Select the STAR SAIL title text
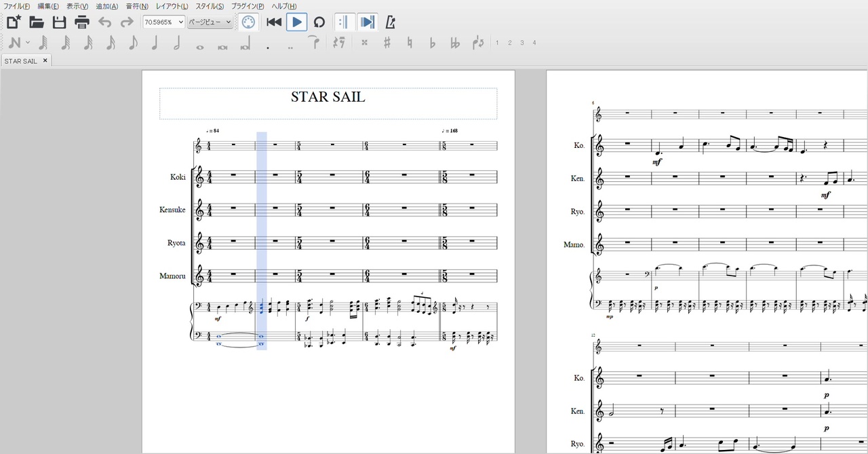Viewport: 868px width, 454px height. pyautogui.click(x=328, y=97)
